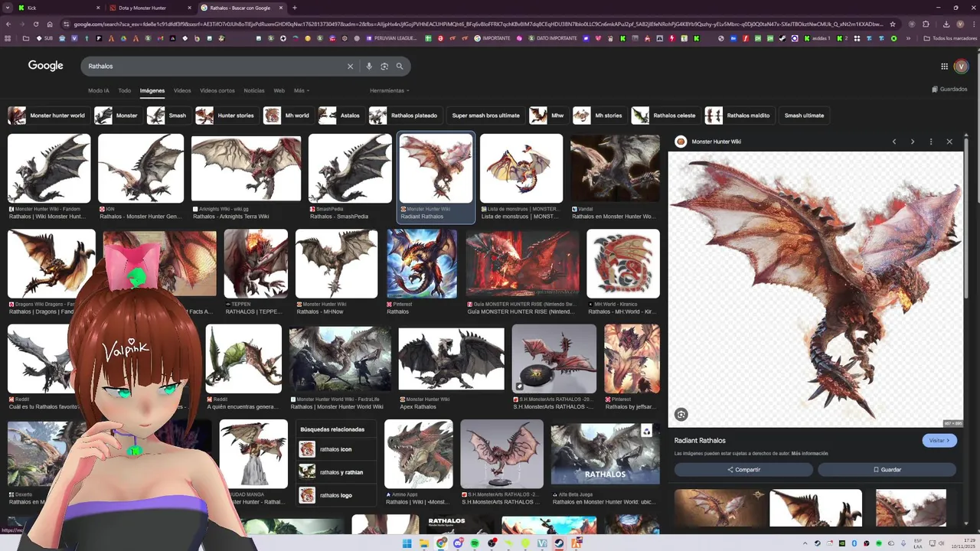Open the Windows Start menu
The image size is (980, 551).
click(408, 543)
